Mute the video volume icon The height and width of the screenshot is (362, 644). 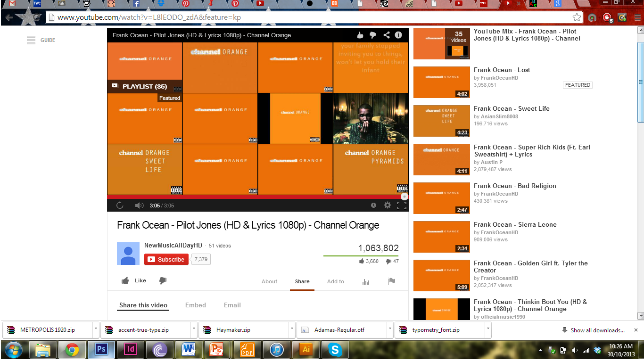[139, 205]
